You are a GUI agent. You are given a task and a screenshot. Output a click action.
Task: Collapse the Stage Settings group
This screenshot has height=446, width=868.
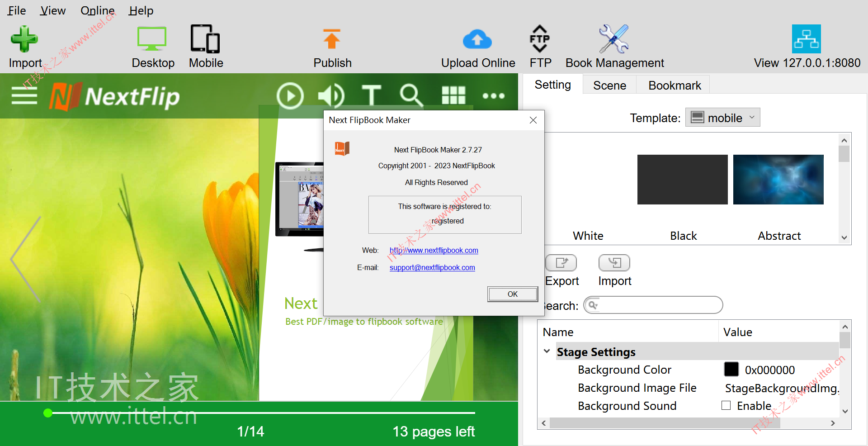[x=547, y=351]
